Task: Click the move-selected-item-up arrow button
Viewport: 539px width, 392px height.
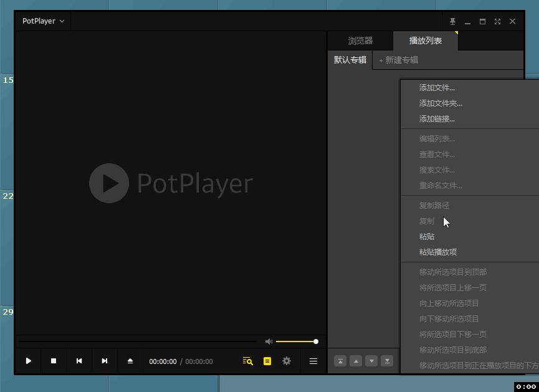Action: (x=356, y=361)
